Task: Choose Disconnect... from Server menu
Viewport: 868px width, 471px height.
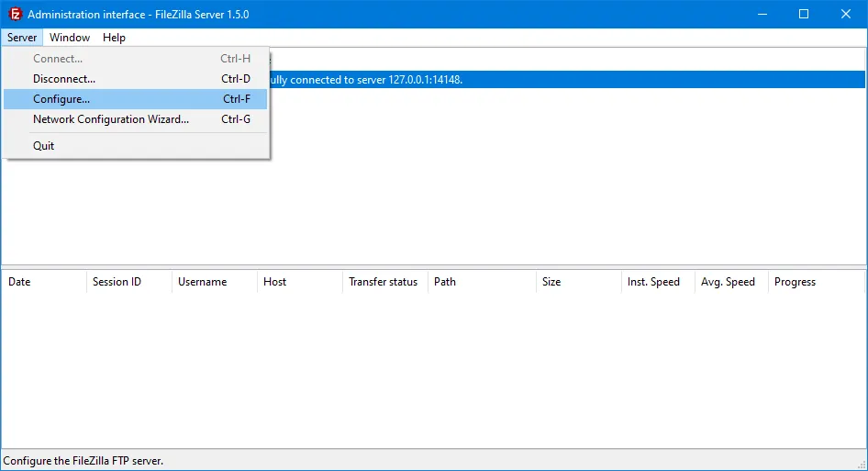Action: click(x=136, y=79)
